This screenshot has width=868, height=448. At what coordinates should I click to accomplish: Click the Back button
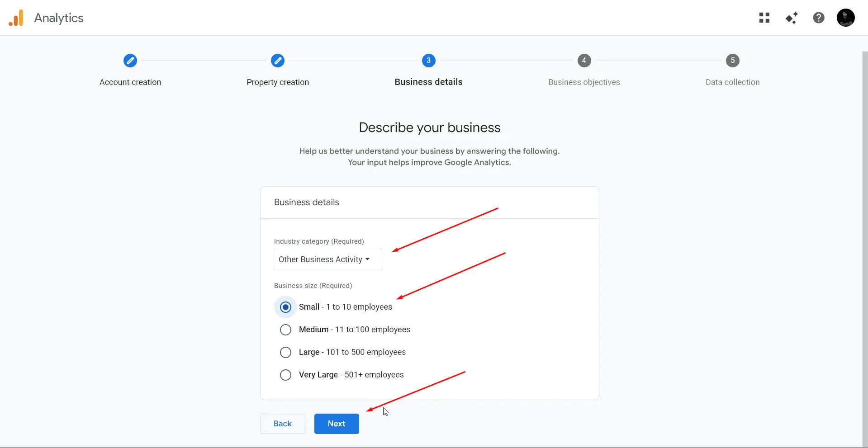click(x=283, y=424)
